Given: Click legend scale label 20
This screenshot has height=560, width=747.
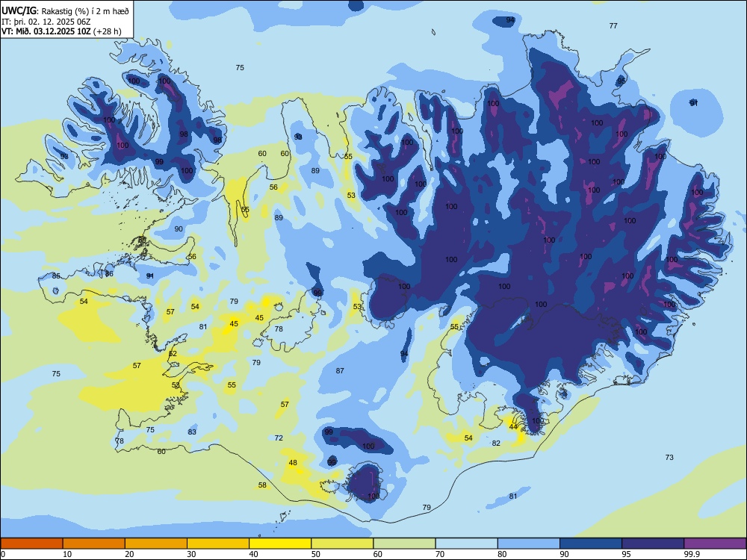Looking at the screenshot, I should point(129,554).
